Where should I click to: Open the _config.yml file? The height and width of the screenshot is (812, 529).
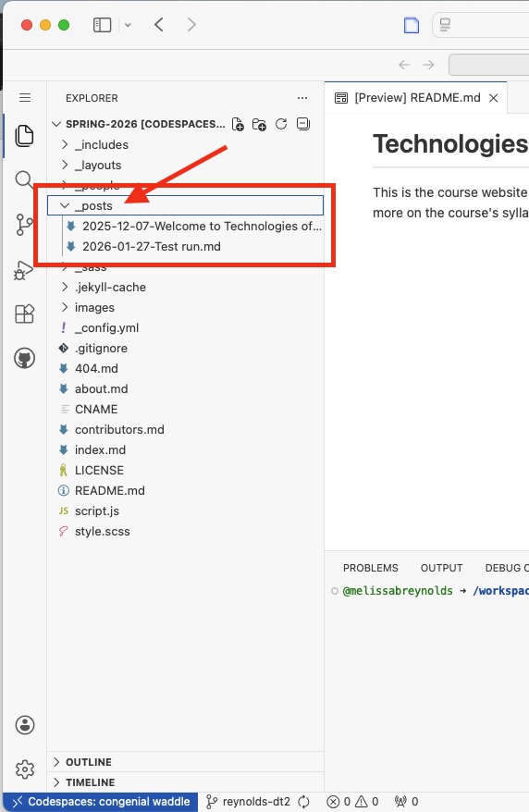(185, 327)
